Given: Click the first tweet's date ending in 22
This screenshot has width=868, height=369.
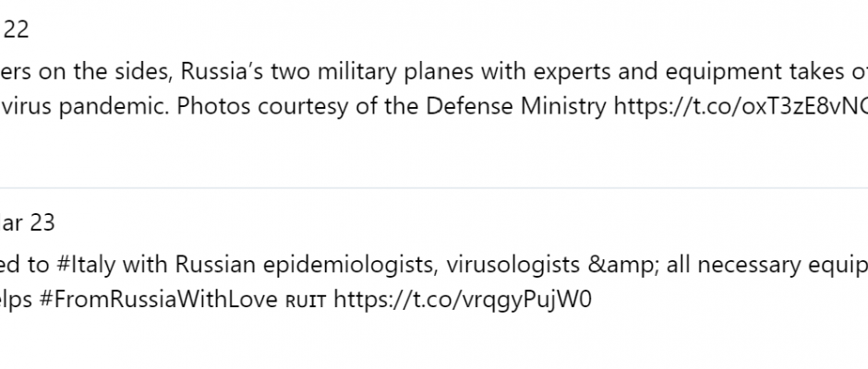Looking at the screenshot, I should pyautogui.click(x=15, y=30).
